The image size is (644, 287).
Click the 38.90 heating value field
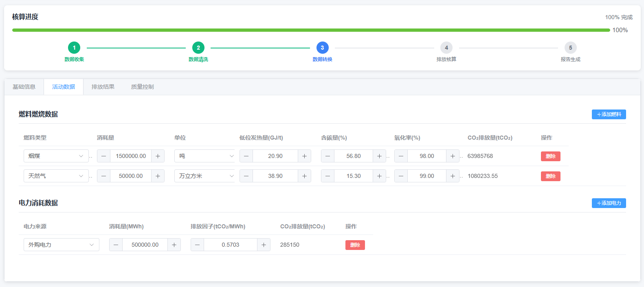pos(275,176)
